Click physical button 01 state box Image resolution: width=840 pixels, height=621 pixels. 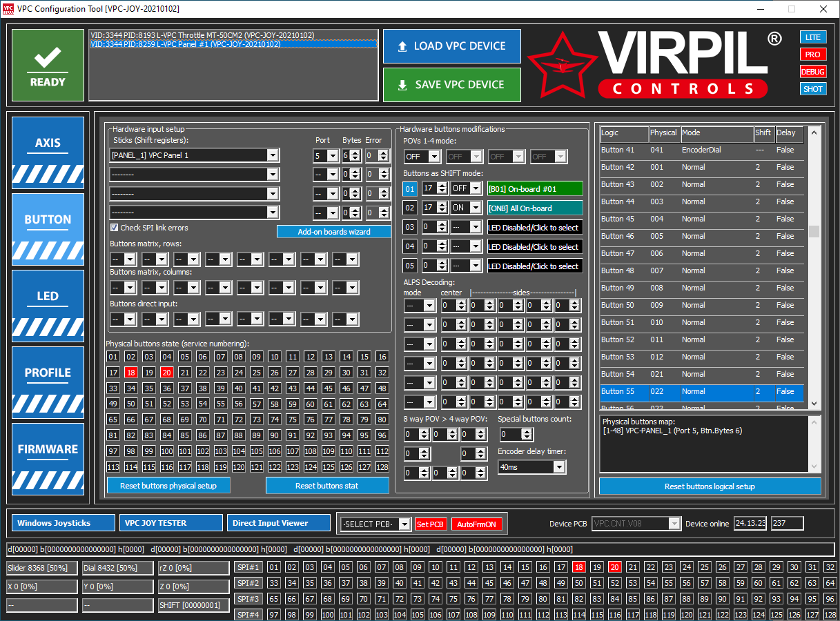pyautogui.click(x=113, y=357)
